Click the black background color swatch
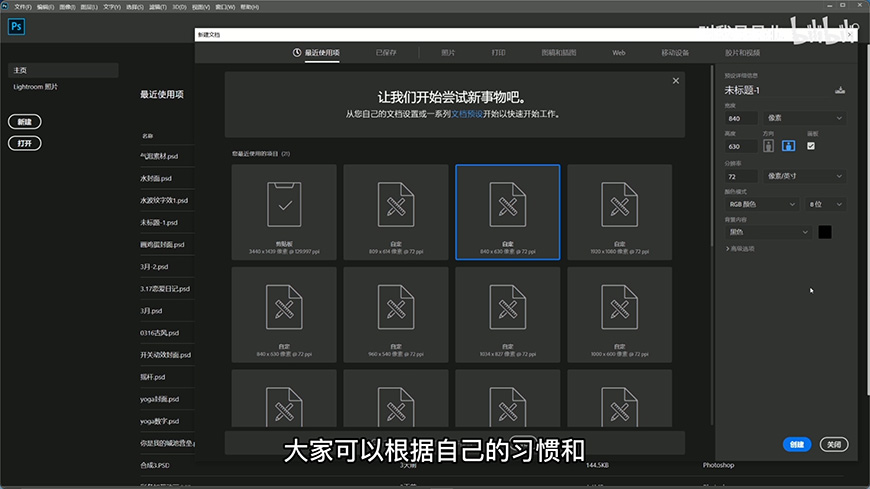 (x=825, y=232)
